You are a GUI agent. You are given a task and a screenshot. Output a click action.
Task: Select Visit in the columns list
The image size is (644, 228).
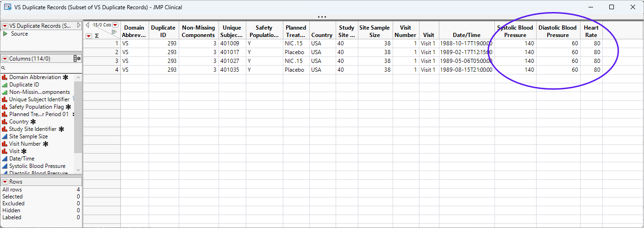(x=14, y=151)
